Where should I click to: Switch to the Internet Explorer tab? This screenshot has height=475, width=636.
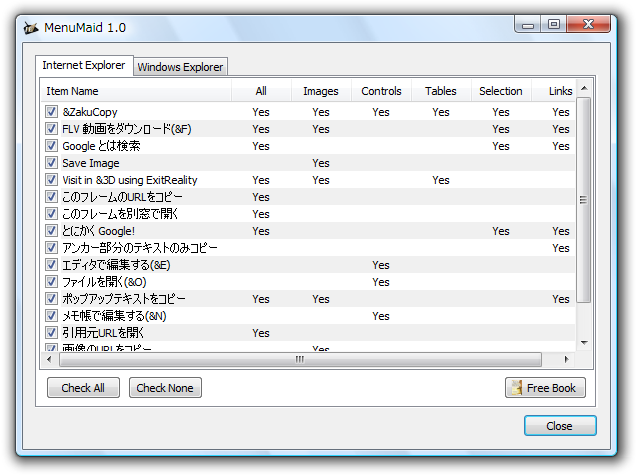coord(84,65)
